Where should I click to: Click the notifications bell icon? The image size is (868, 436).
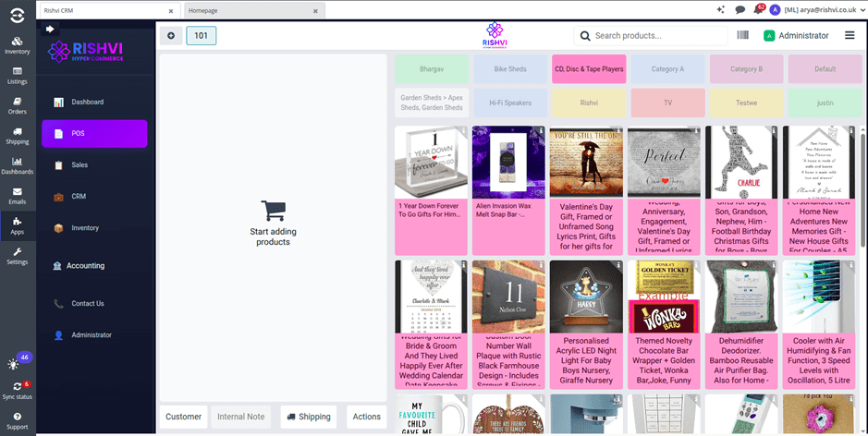(759, 9)
